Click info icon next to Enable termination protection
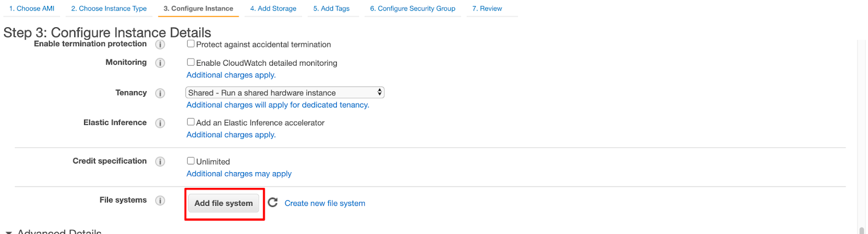This screenshot has height=234, width=868. [x=160, y=45]
